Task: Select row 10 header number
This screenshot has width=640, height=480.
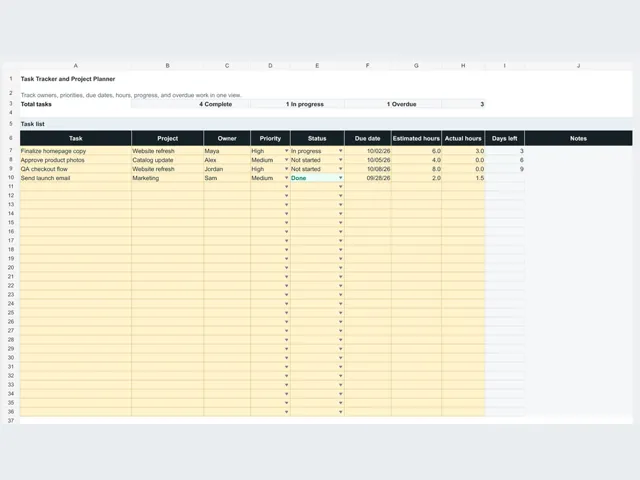Action: pyautogui.click(x=11, y=178)
